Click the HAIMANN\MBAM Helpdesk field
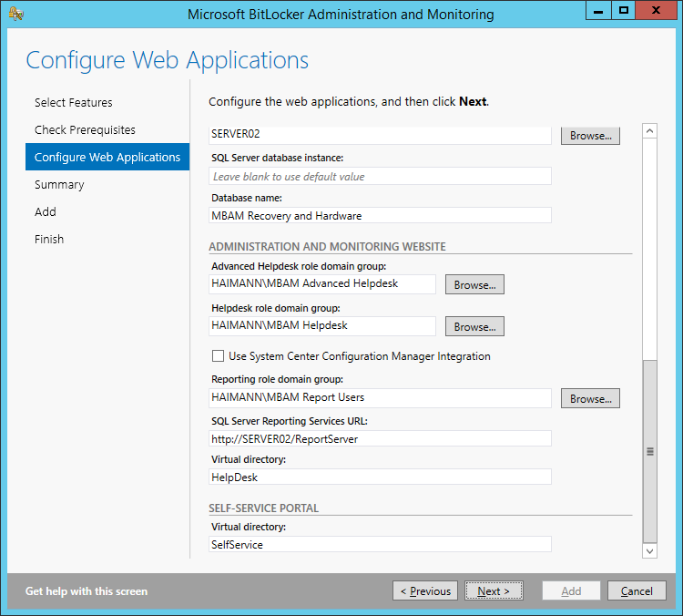 coord(322,325)
